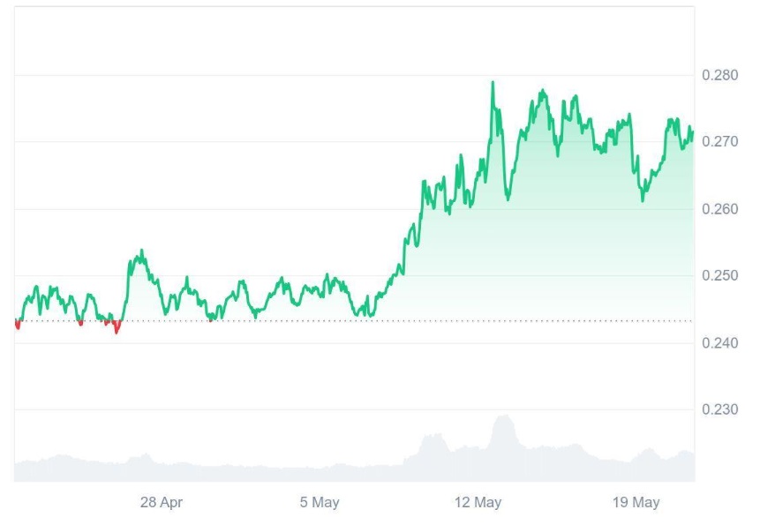
Task: Select the 5 May date label
Action: click(320, 503)
